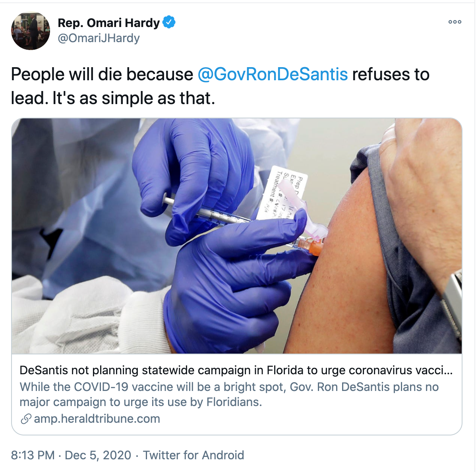Click the Dec 5, 2020 date
476x472 pixels.
click(98, 455)
